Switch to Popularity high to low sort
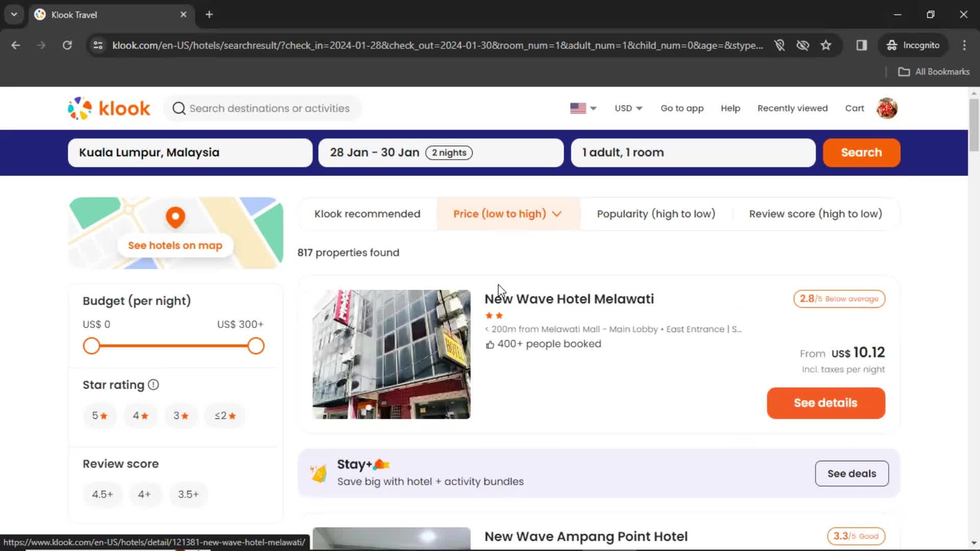The height and width of the screenshot is (551, 980). [656, 213]
